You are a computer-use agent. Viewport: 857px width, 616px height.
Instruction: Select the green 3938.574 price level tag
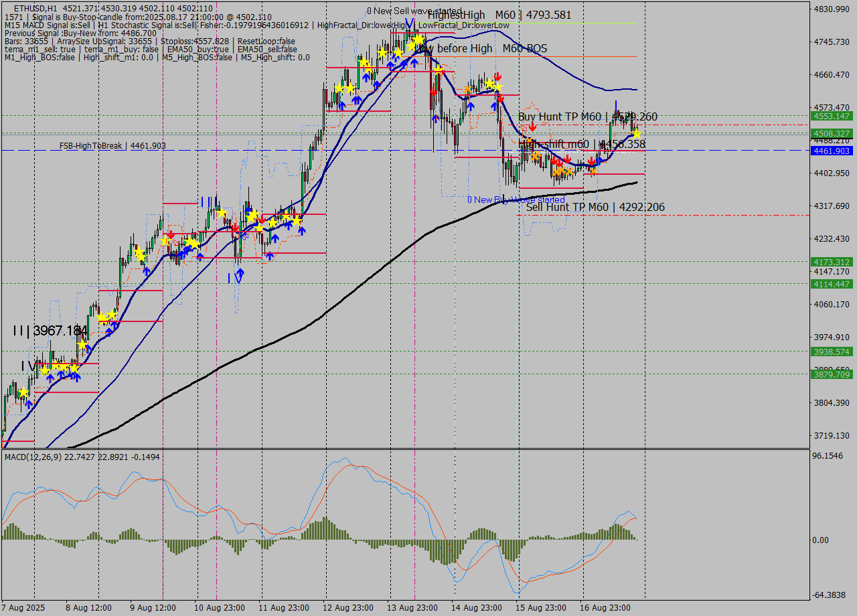point(831,352)
